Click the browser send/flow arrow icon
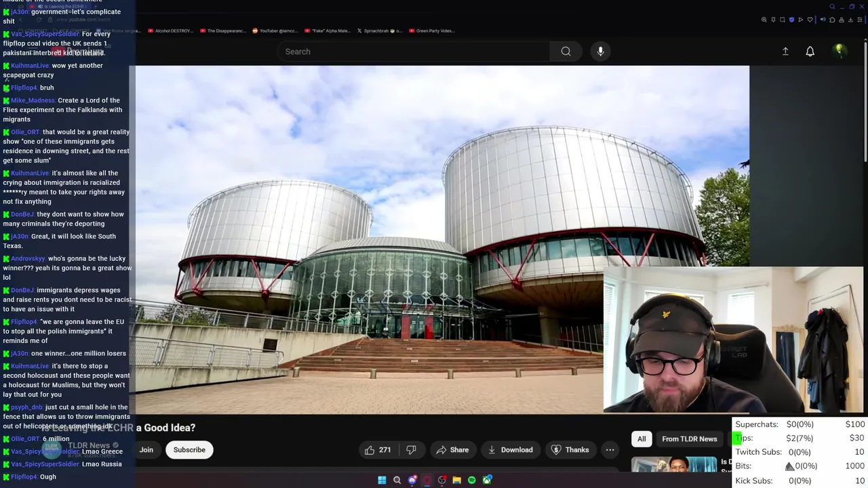Screen dimensions: 868x488 tap(800, 20)
